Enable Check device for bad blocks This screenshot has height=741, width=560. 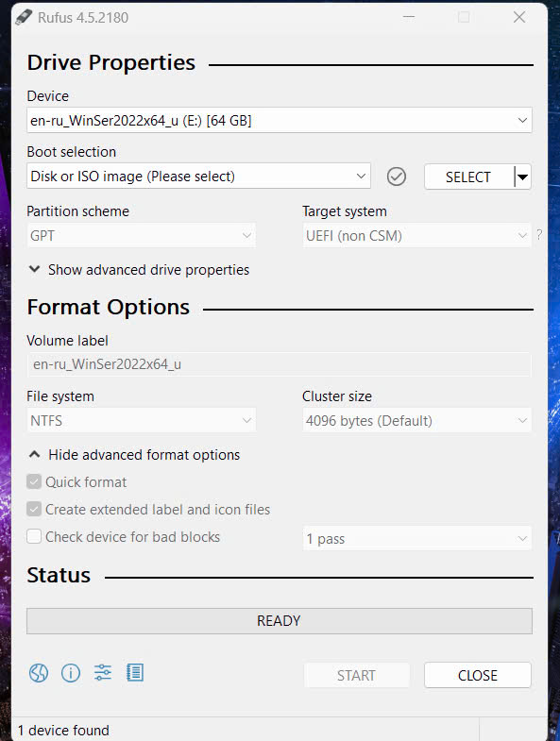[x=34, y=537]
